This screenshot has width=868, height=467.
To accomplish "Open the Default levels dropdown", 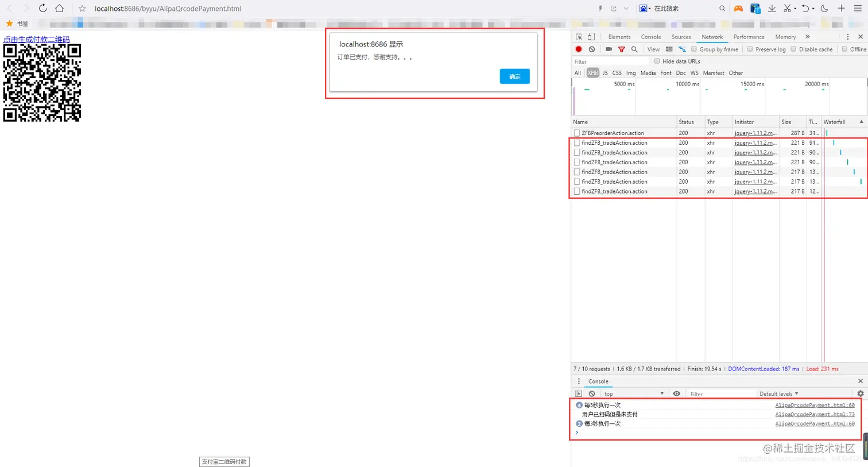I will pyautogui.click(x=779, y=394).
